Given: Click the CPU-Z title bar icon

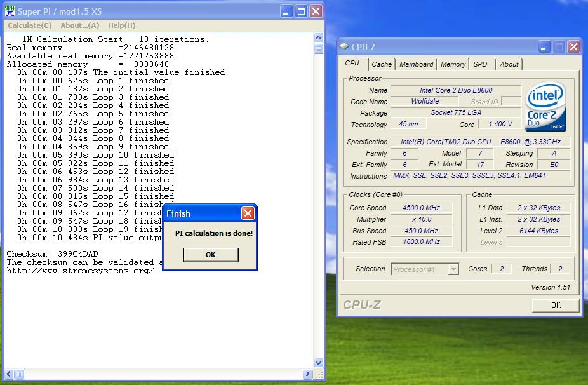Looking at the screenshot, I should 344,46.
